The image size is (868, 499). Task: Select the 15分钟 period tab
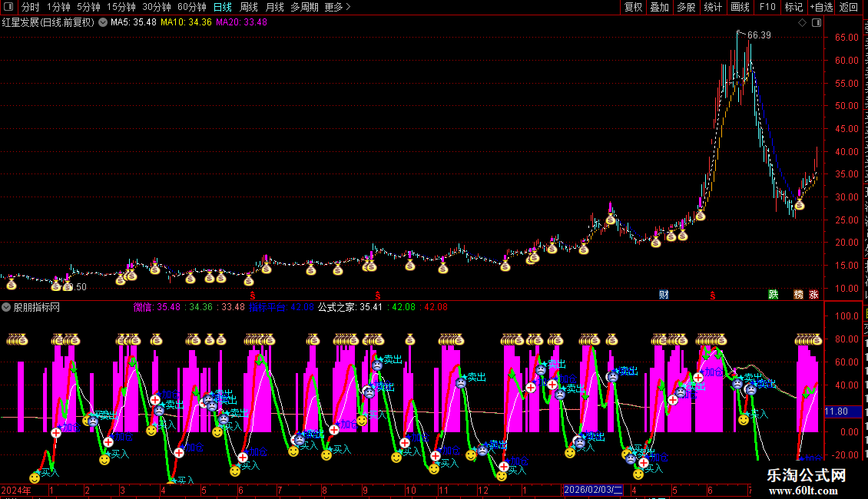click(x=121, y=7)
